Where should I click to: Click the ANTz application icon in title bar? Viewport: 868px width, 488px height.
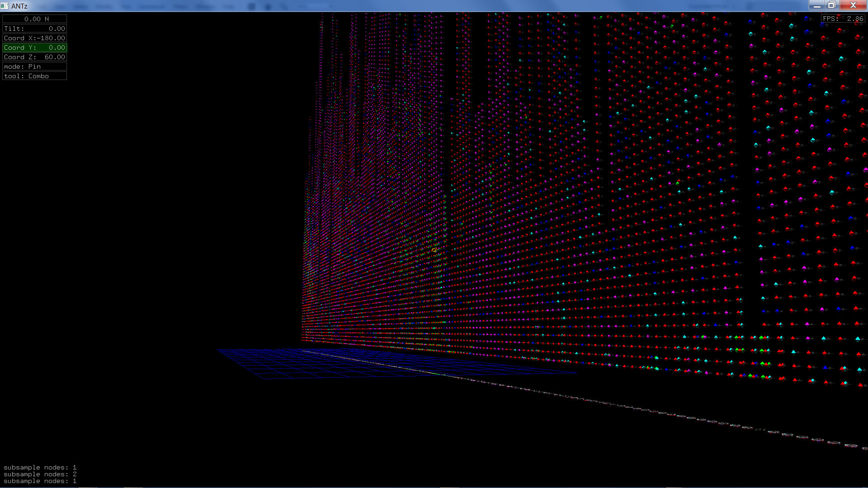pos(5,6)
